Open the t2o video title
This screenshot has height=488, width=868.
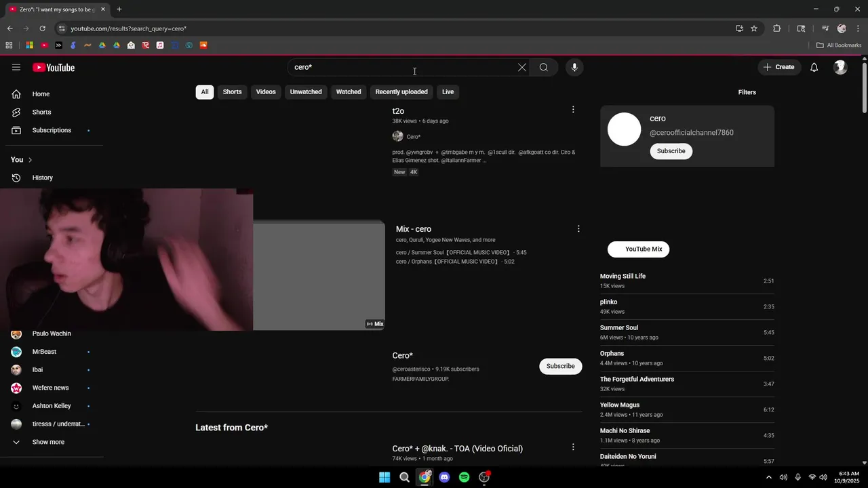point(398,111)
